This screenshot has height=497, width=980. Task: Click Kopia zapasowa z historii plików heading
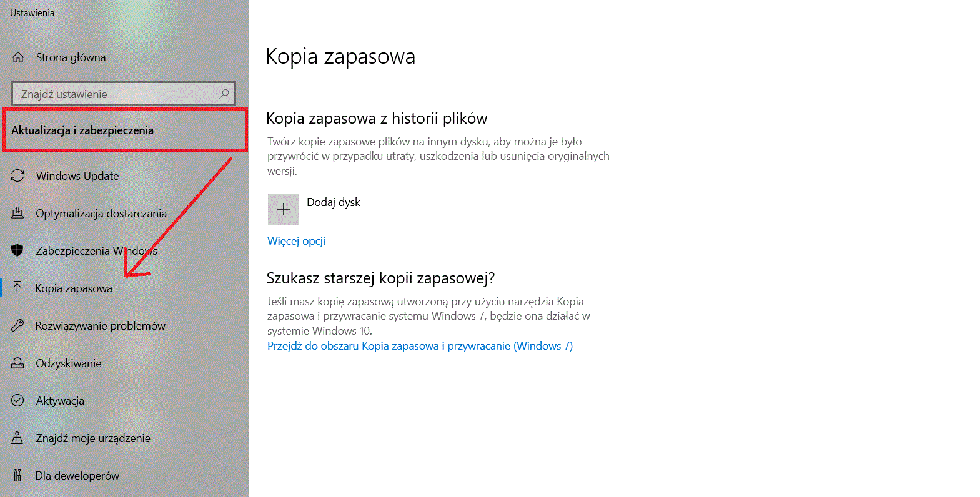(x=377, y=119)
